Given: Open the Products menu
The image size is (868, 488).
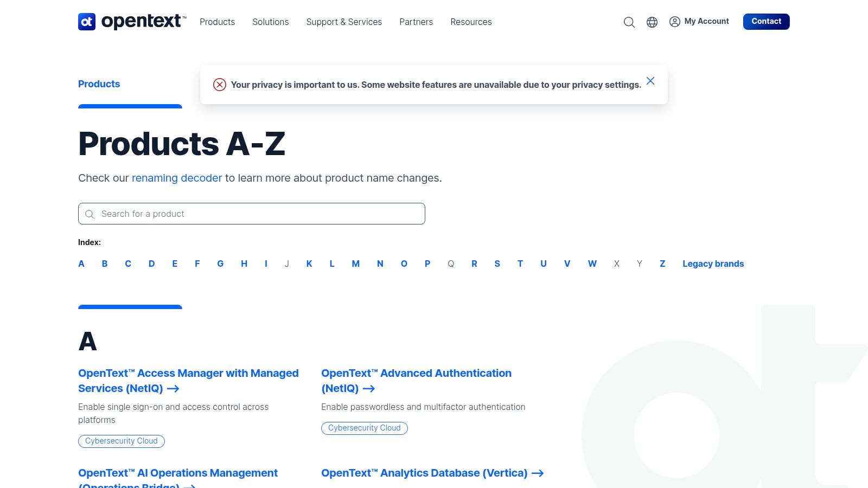Looking at the screenshot, I should 217,22.
